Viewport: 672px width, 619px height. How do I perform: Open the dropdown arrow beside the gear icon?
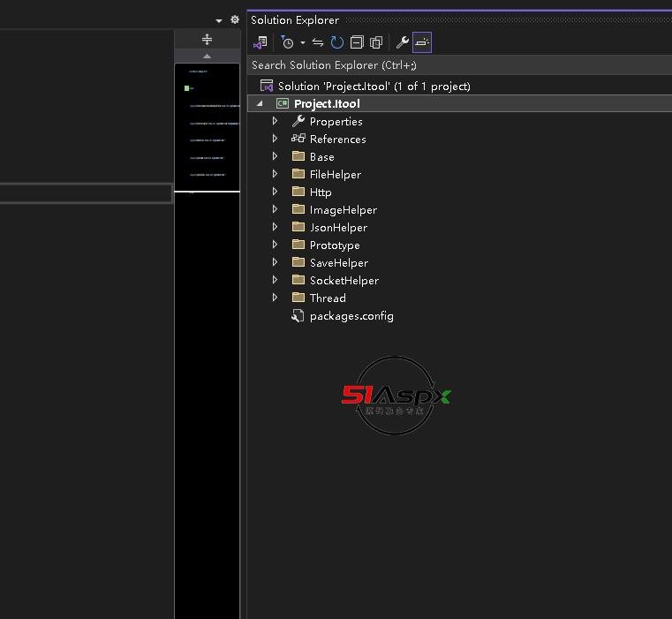point(219,20)
